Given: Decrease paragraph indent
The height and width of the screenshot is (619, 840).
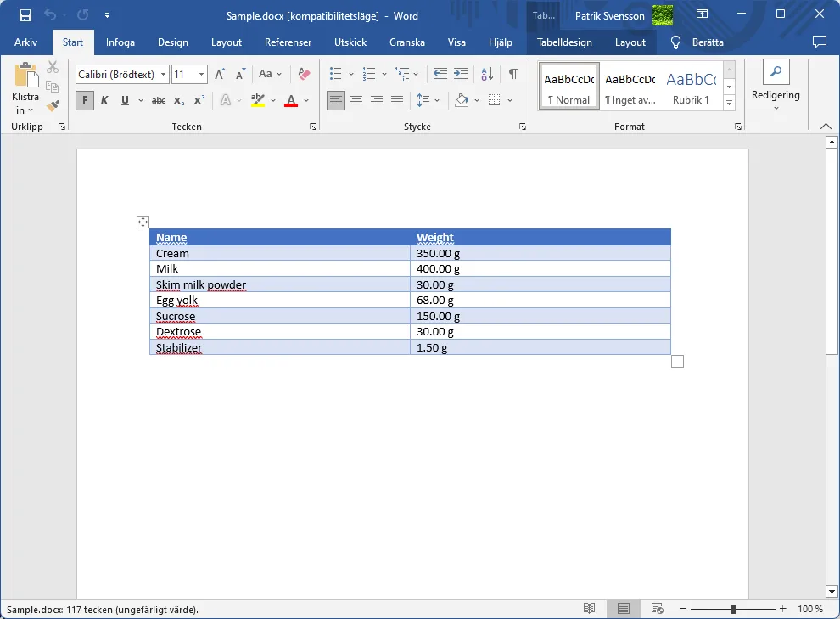Looking at the screenshot, I should click(440, 74).
